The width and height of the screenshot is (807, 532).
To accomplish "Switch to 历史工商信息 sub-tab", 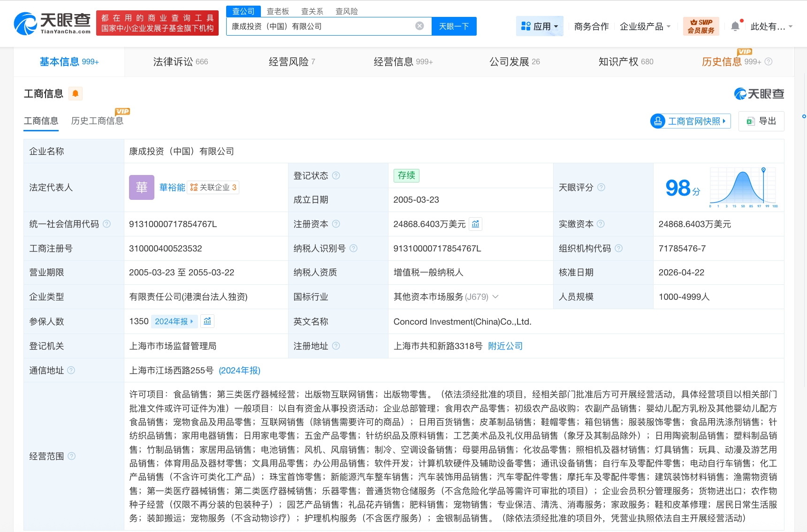I will (x=97, y=121).
